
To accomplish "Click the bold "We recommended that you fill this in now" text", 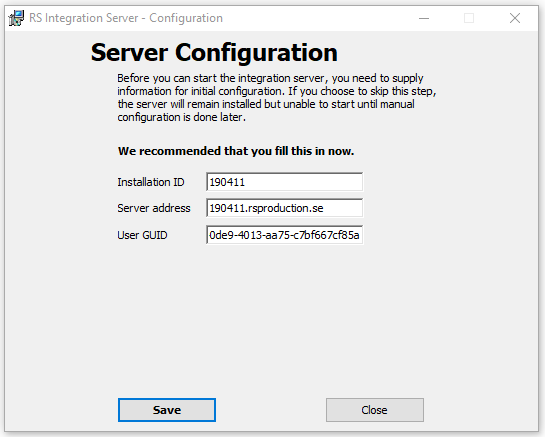I will tap(236, 151).
